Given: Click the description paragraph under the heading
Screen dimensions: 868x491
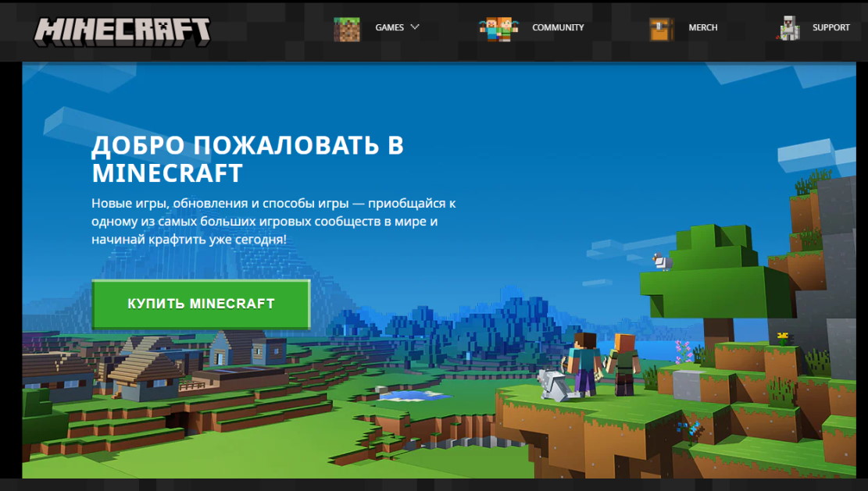Looking at the screenshot, I should [273, 221].
